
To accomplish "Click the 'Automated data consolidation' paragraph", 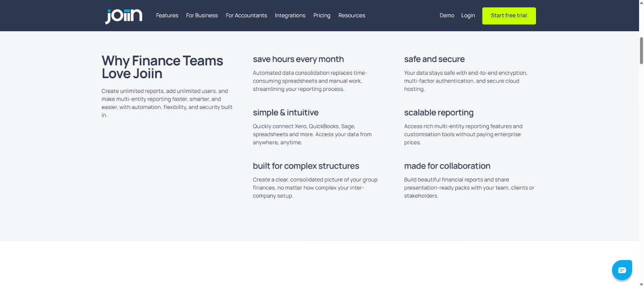I will coord(310,81).
